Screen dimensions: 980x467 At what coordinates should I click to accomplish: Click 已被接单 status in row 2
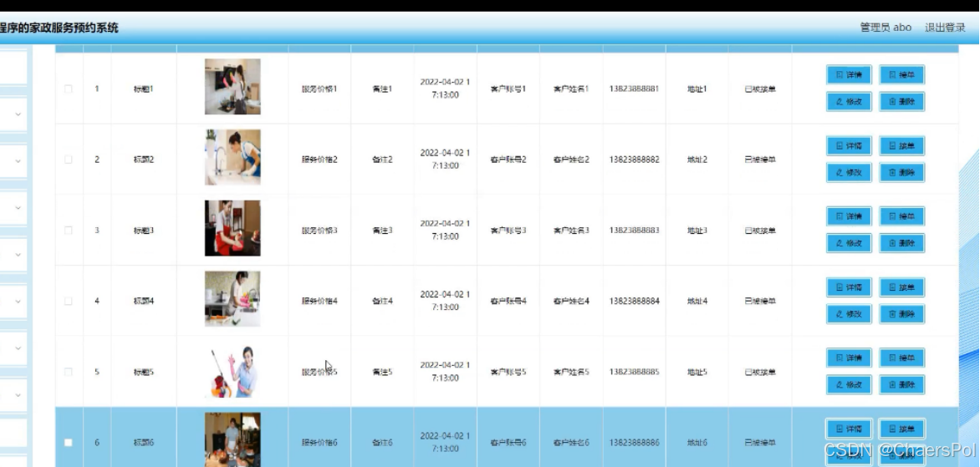click(760, 160)
